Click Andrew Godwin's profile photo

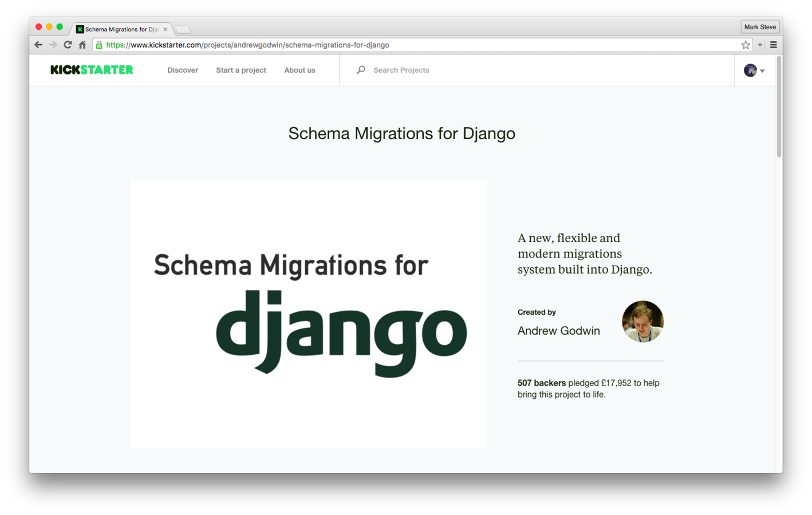point(642,322)
